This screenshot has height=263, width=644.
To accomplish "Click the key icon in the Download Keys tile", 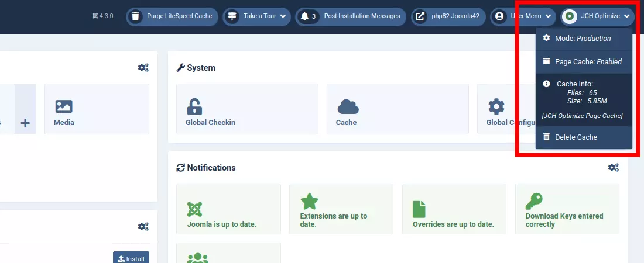I will click(534, 201).
